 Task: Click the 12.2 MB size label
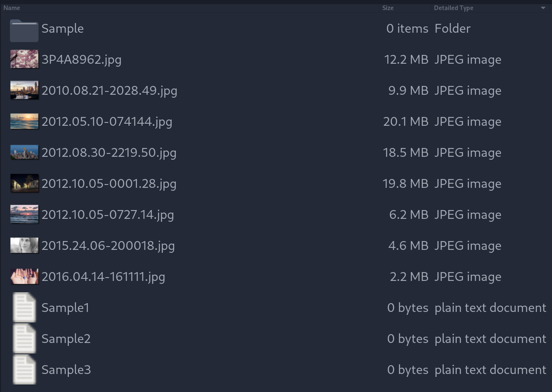406,59
